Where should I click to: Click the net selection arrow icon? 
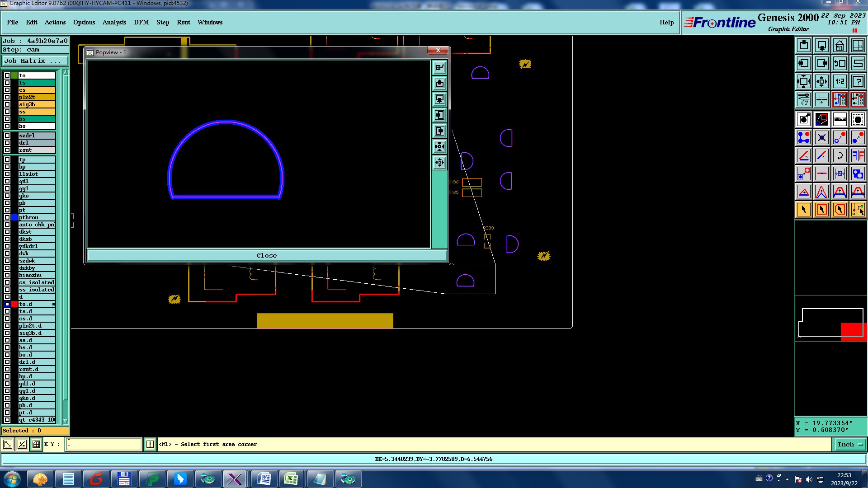pyautogui.click(x=858, y=210)
